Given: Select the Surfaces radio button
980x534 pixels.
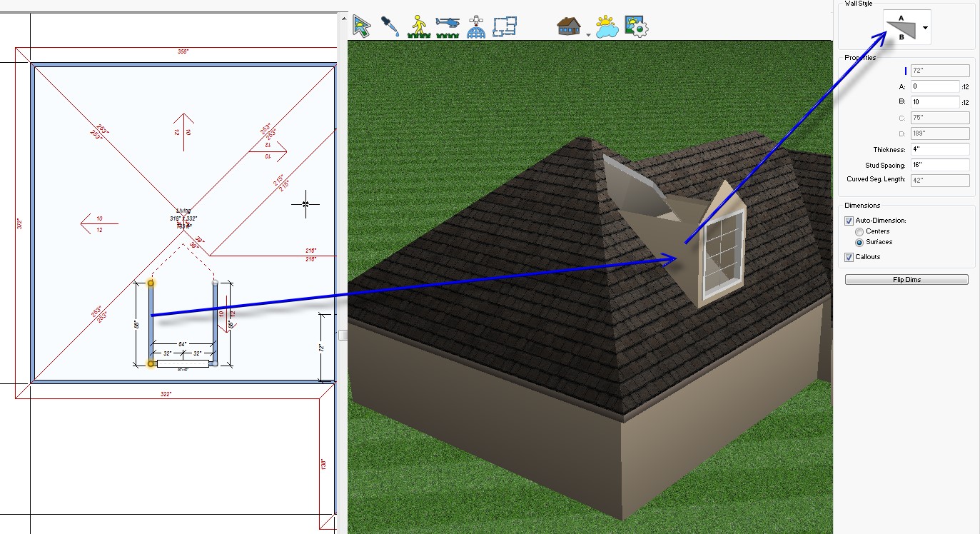Looking at the screenshot, I should [x=859, y=242].
